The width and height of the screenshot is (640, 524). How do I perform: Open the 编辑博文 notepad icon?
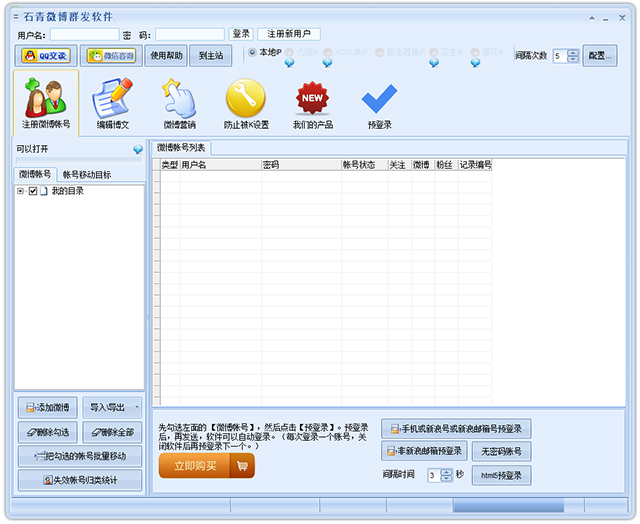click(x=113, y=103)
